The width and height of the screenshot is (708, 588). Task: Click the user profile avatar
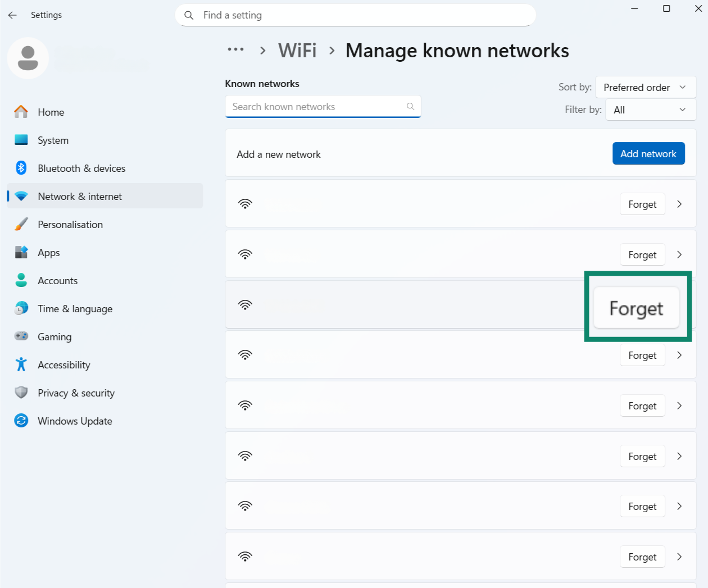(28, 58)
